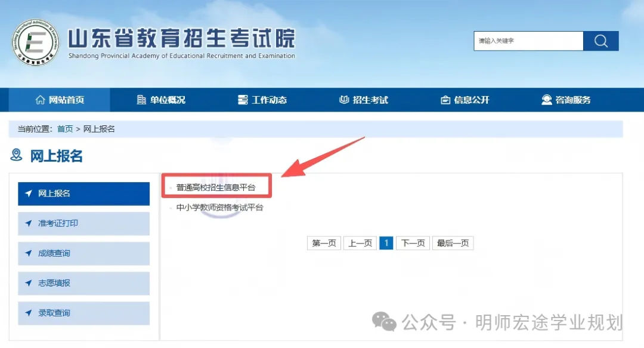Select the 准考证打印 sidebar item
644x348 pixels.
84,223
